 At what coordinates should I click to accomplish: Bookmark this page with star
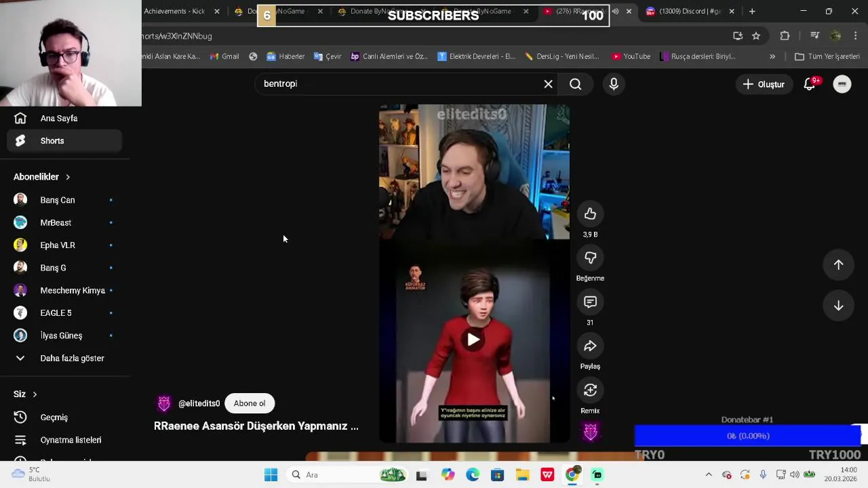click(x=756, y=36)
